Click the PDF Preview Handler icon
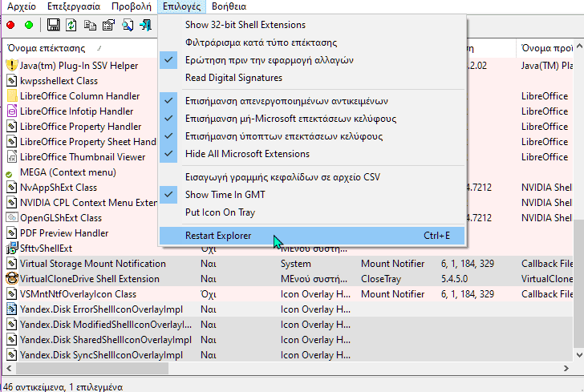Image resolution: width=584 pixels, height=392 pixels. coord(12,233)
